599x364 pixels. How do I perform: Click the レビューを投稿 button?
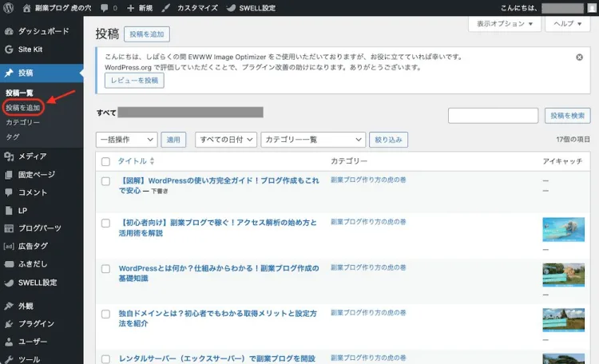point(134,81)
